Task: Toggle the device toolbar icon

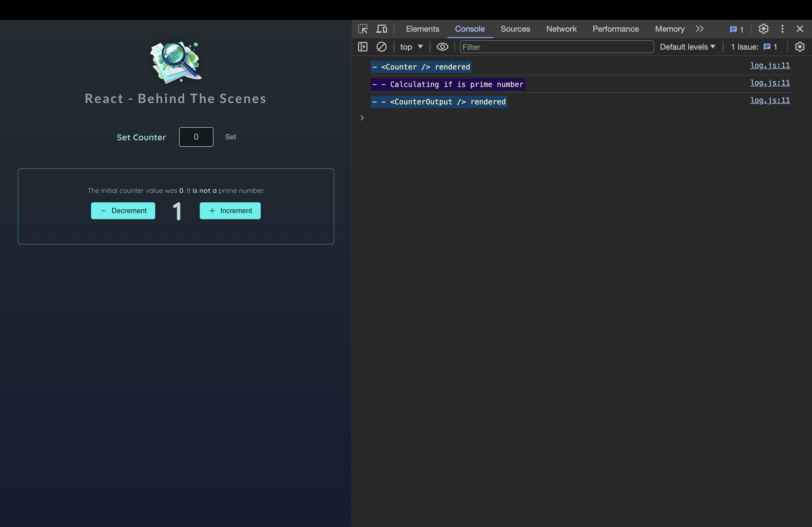Action: coord(382,29)
